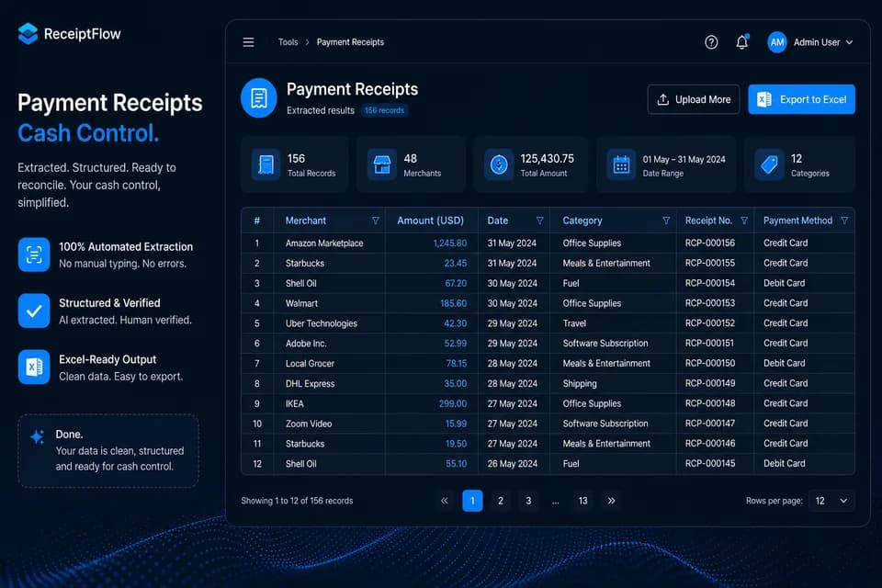Click the Merchants storefront icon
Viewport: 882px width, 588px height.
tap(382, 164)
